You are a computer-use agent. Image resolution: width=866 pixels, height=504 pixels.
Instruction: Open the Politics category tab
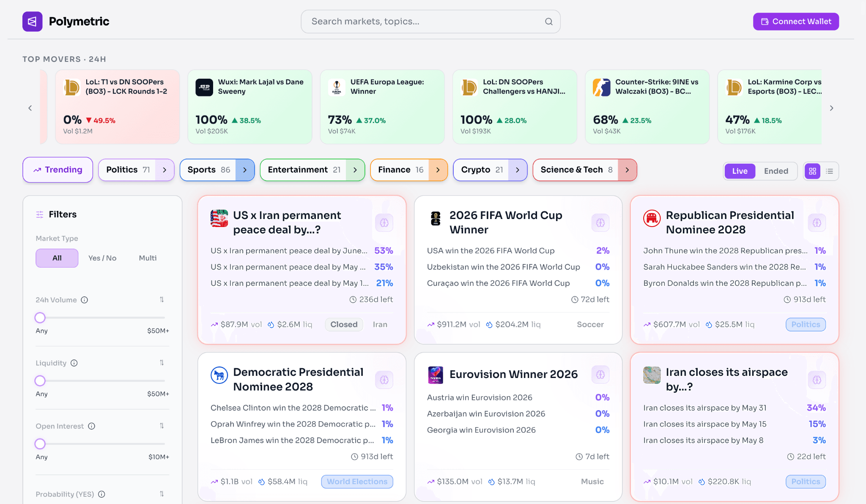point(127,170)
